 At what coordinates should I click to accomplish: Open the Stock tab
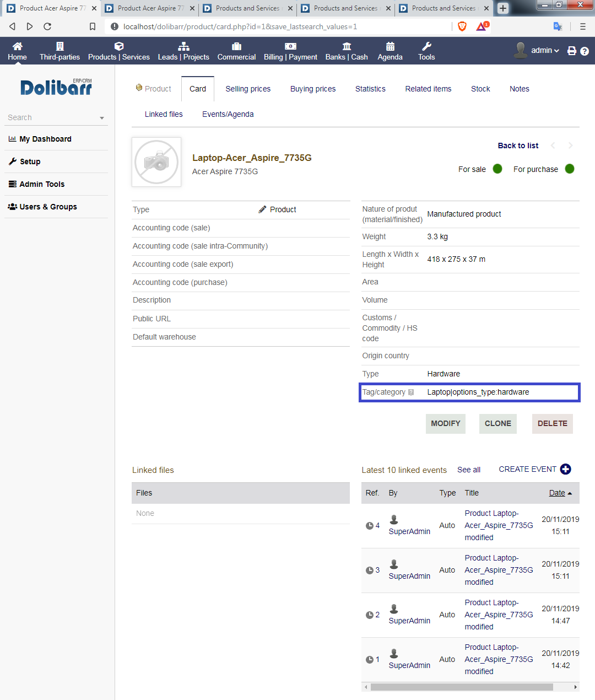point(480,89)
